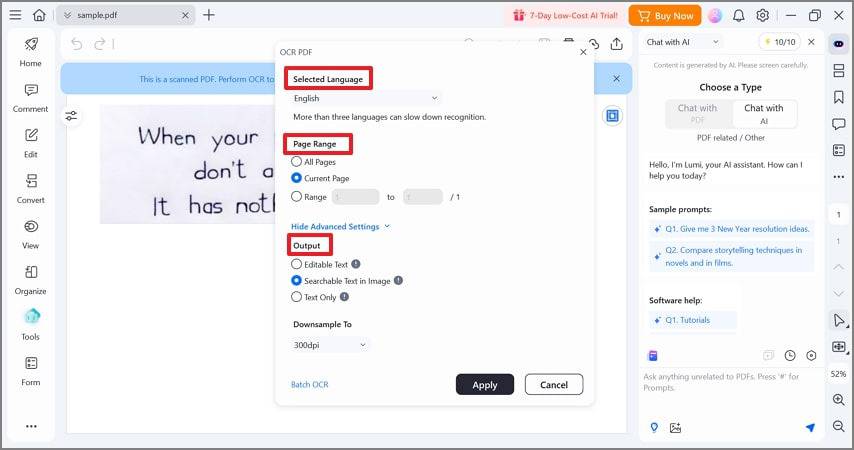
Task: View remaining 10/10 AI credits
Action: pyautogui.click(x=780, y=42)
